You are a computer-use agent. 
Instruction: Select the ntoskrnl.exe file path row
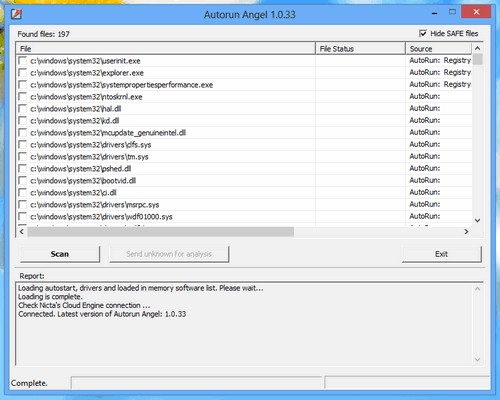[x=86, y=97]
